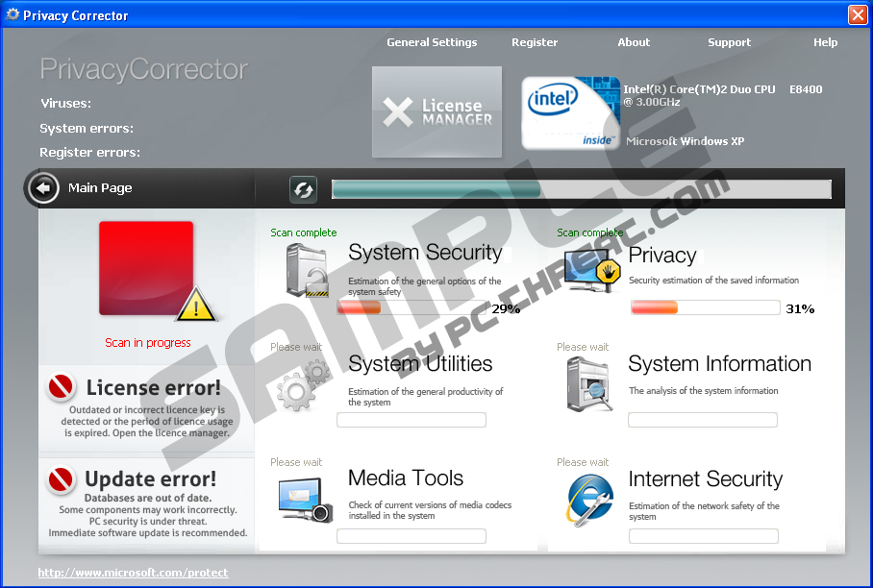Select the Internet Security heading

706,479
